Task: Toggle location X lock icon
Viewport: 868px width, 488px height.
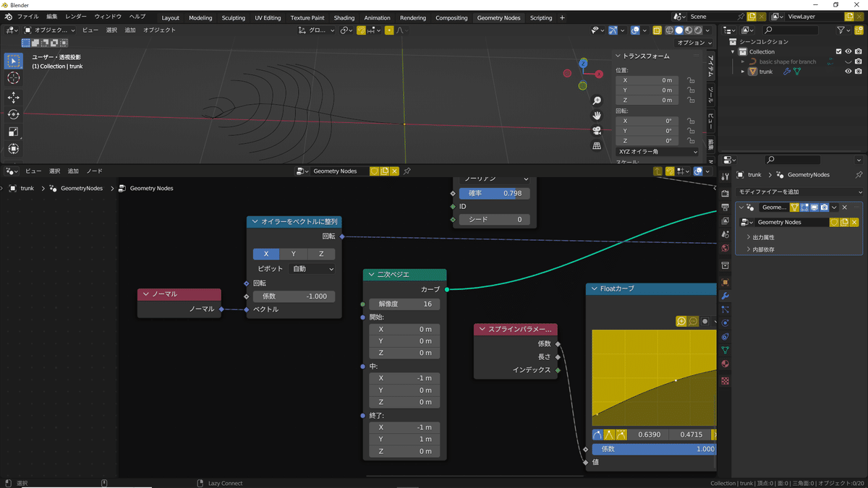Action: tap(691, 80)
